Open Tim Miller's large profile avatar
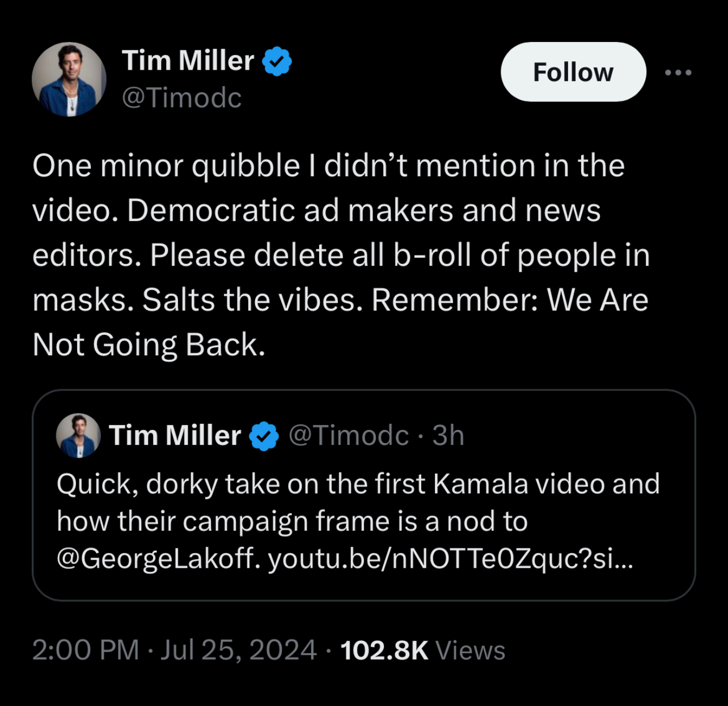This screenshot has width=728, height=706. click(69, 79)
